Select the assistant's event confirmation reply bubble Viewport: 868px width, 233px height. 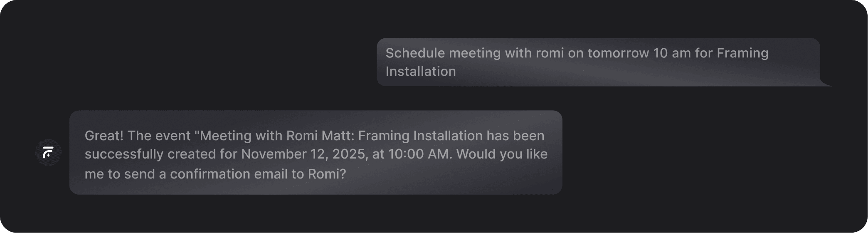[x=316, y=152]
